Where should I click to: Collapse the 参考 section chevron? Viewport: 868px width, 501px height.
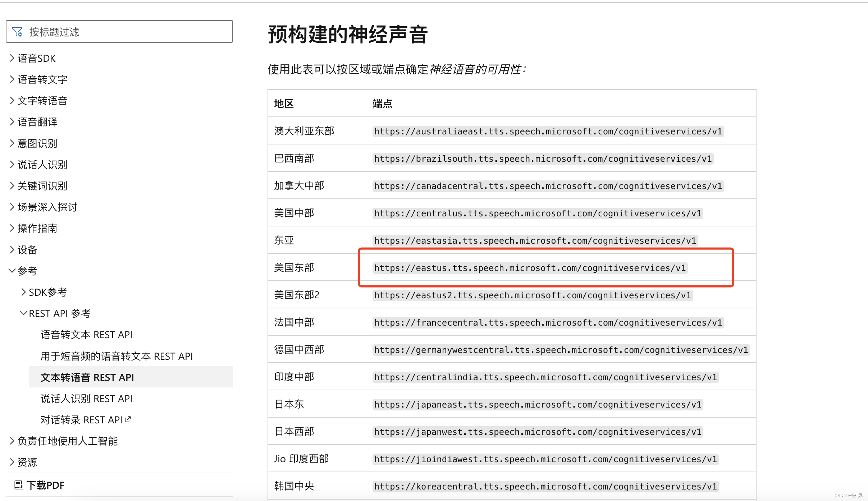point(12,271)
